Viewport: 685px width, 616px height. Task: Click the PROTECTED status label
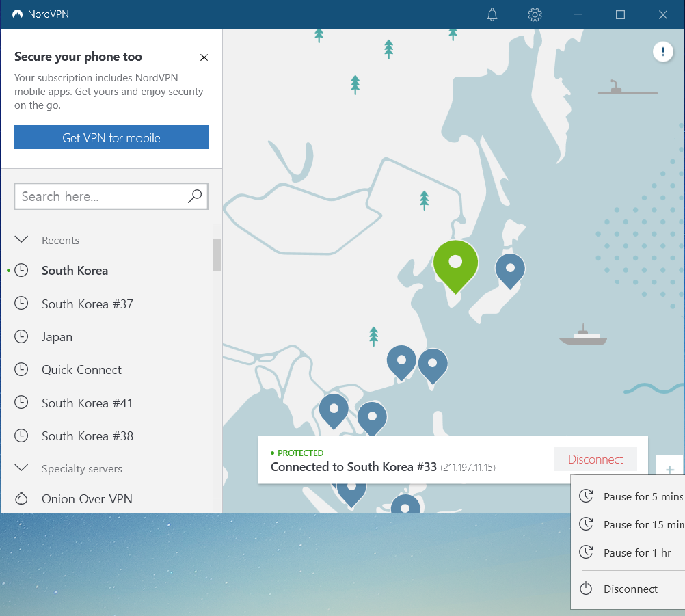click(301, 453)
